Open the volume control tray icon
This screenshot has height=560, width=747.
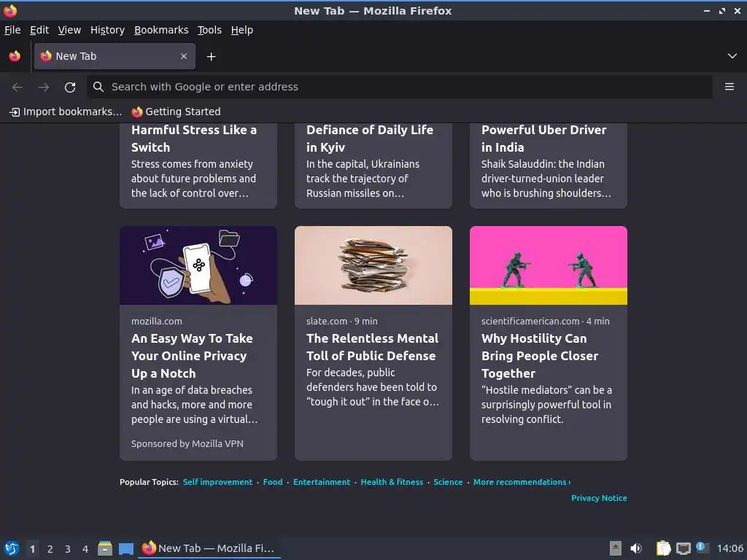coord(636,548)
